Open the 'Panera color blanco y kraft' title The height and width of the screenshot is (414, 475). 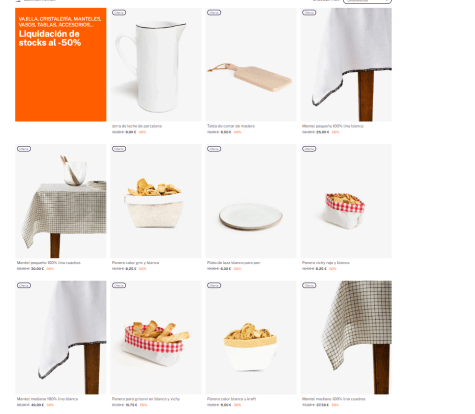click(x=232, y=399)
